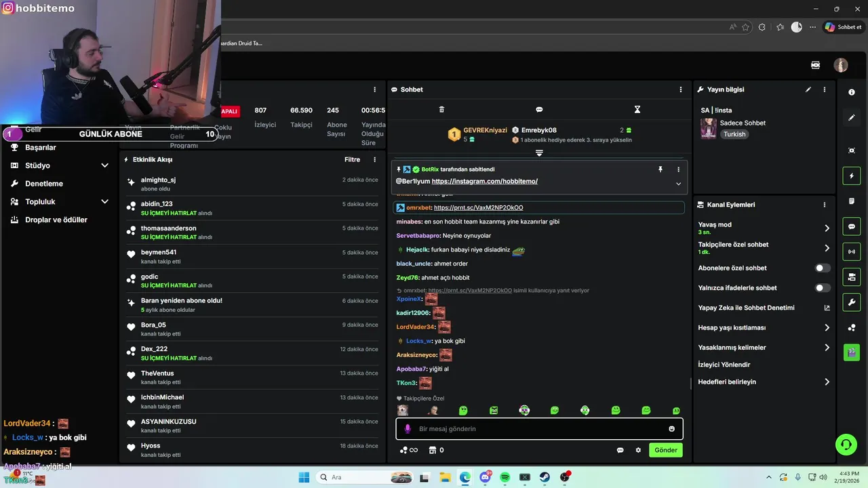Click İzleyici Yönlendir
Viewport: 868px width, 488px height.
[x=724, y=365]
